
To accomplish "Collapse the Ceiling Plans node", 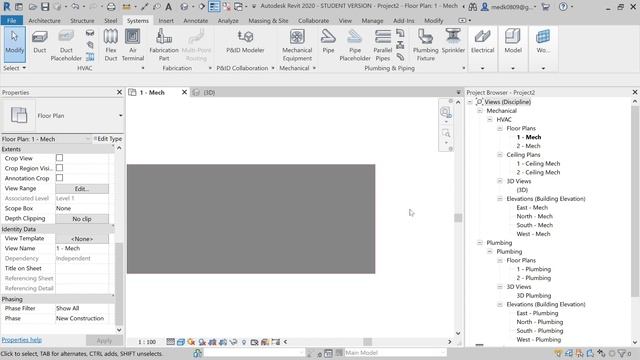I will click(500, 155).
